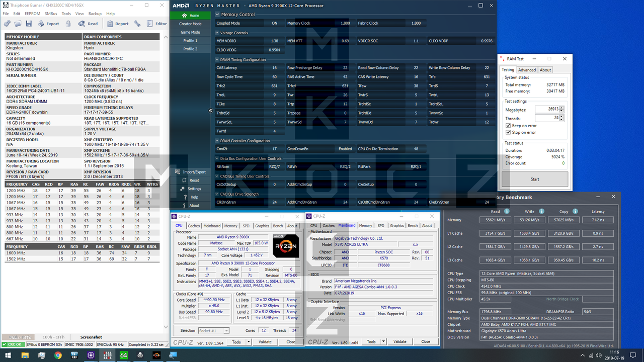Image resolution: width=644 pixels, height=362 pixels.
Task: Click the Home item in Ryzen Master sidebar
Action: tap(190, 16)
